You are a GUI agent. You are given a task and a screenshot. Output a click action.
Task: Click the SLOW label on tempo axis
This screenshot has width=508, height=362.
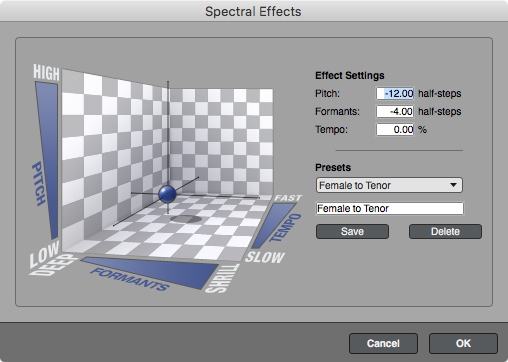click(265, 257)
